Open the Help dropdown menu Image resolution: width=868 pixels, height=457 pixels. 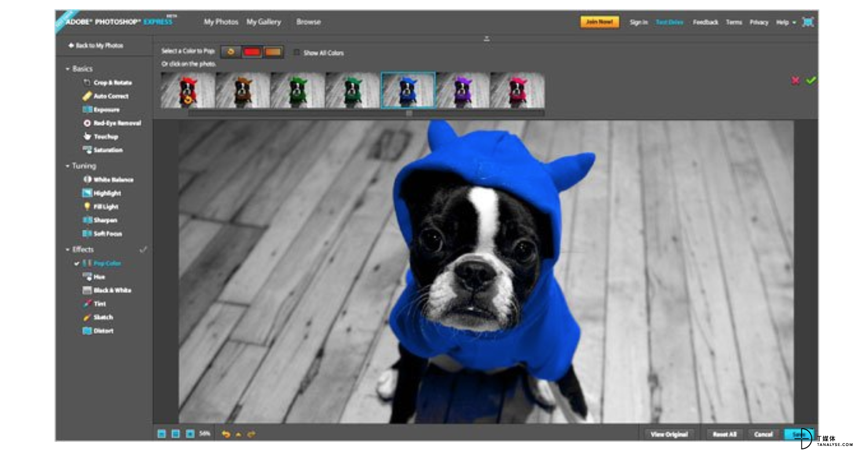coord(786,22)
